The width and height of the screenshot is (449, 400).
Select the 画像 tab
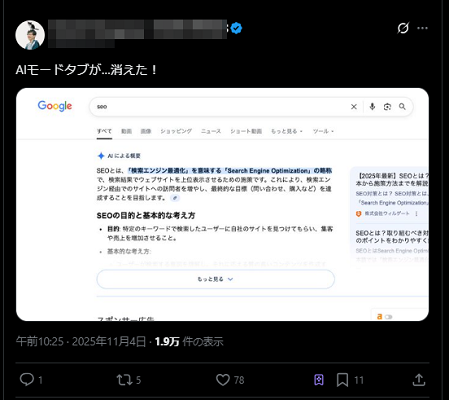pyautogui.click(x=146, y=131)
